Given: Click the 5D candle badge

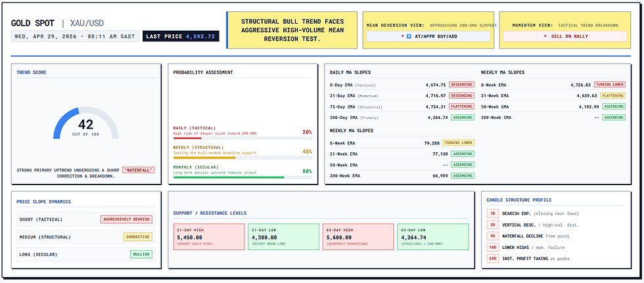Looking at the screenshot, I should point(492,236).
